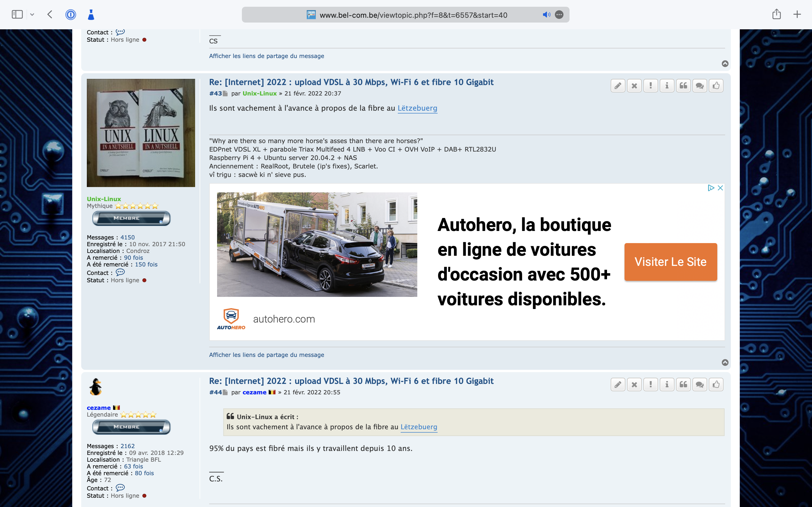Open a new tab with the plus button
812x507 pixels.
click(797, 14)
